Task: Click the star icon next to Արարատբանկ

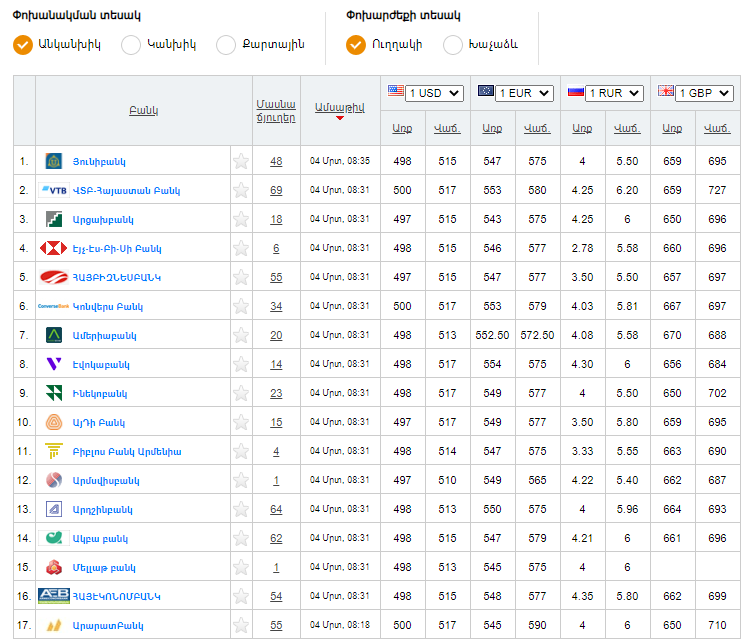Action: (241, 625)
